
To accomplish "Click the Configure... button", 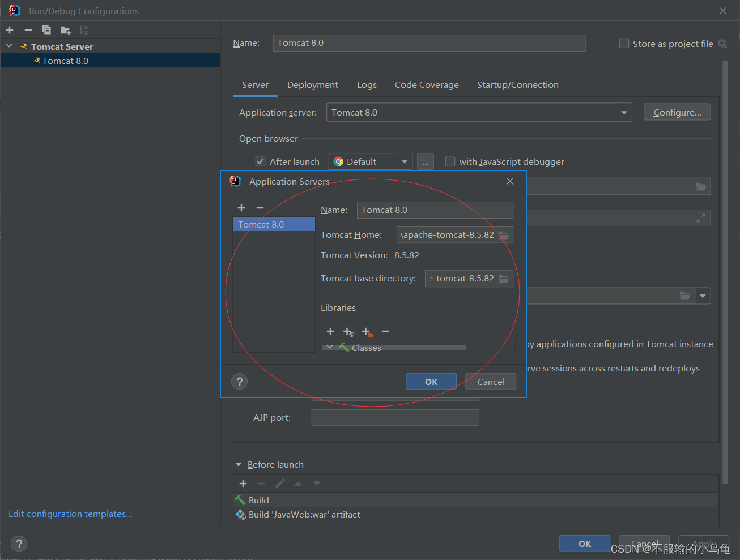I will point(677,112).
